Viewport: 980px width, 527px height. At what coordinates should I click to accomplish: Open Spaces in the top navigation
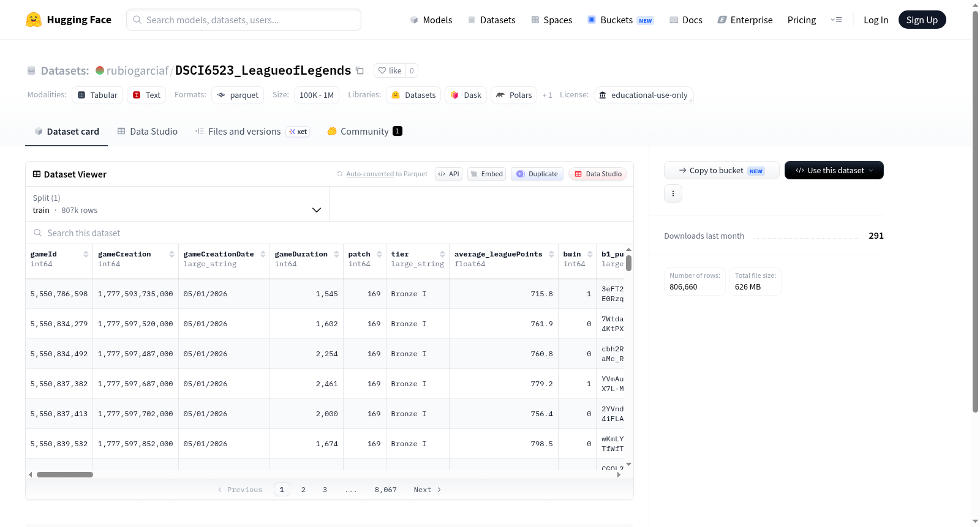(551, 20)
